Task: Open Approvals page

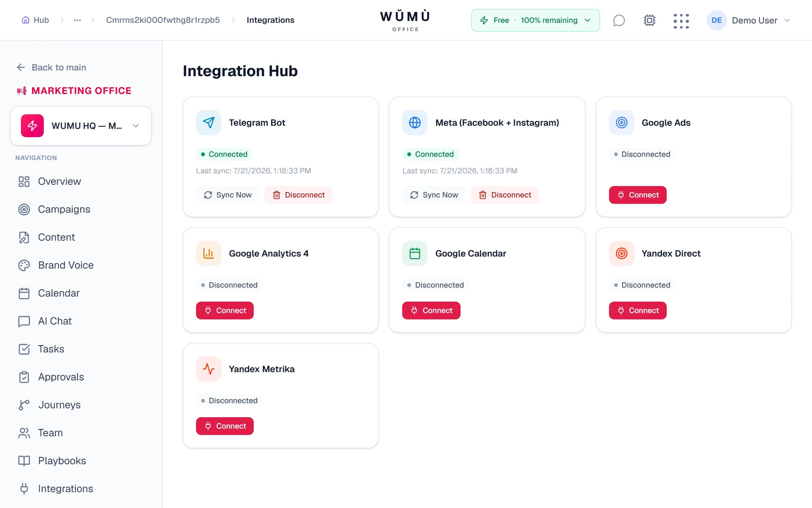Action: click(81, 377)
